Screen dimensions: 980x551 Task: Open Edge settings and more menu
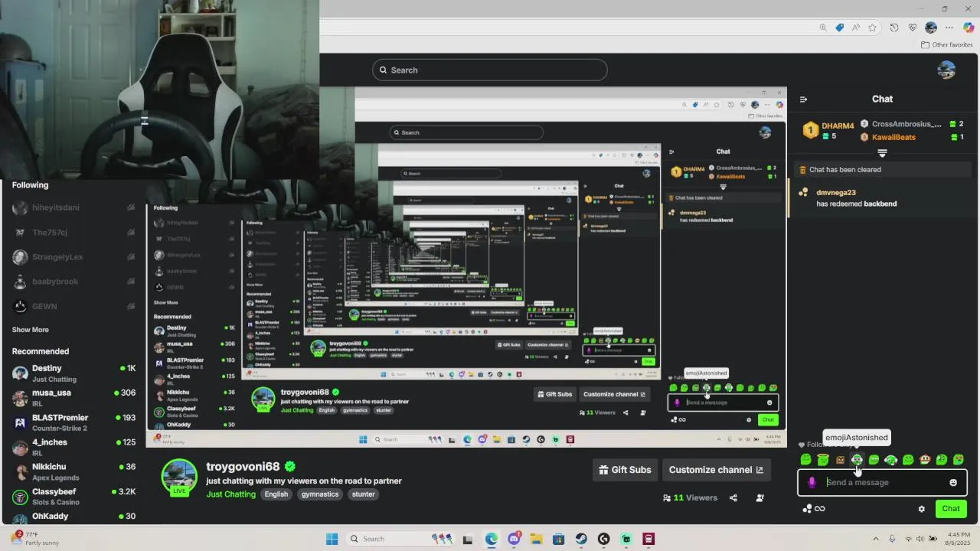(x=949, y=28)
